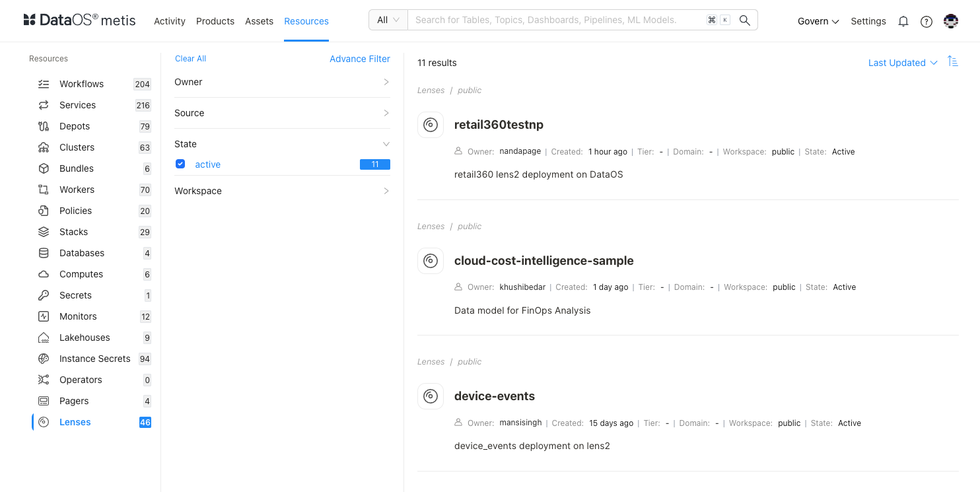This screenshot has width=980, height=492.
Task: Click the active filter count 11
Action: (x=375, y=164)
